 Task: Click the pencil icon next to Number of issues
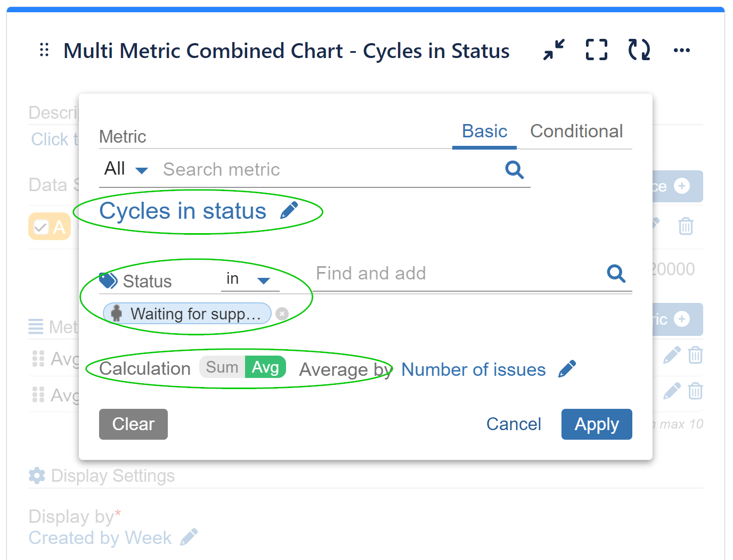click(x=568, y=368)
